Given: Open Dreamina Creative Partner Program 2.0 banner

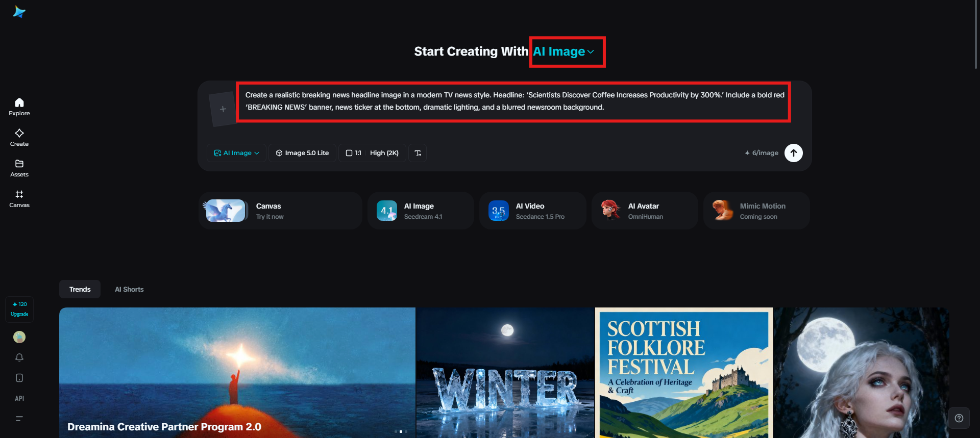Looking at the screenshot, I should [237, 373].
